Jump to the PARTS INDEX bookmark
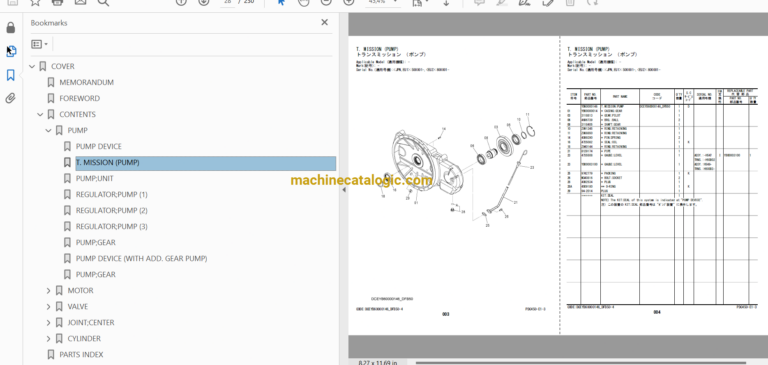 (81, 355)
